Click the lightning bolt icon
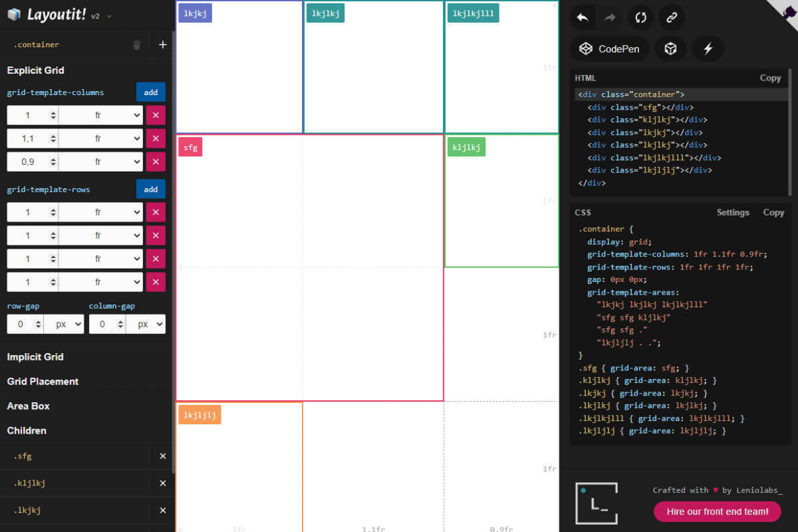Viewport: 798px width, 532px height. 708,49
